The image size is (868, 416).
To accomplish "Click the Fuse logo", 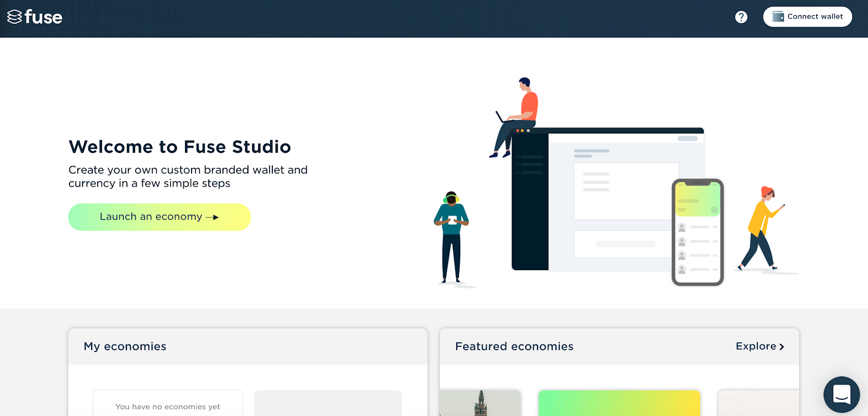I will 35,17.
